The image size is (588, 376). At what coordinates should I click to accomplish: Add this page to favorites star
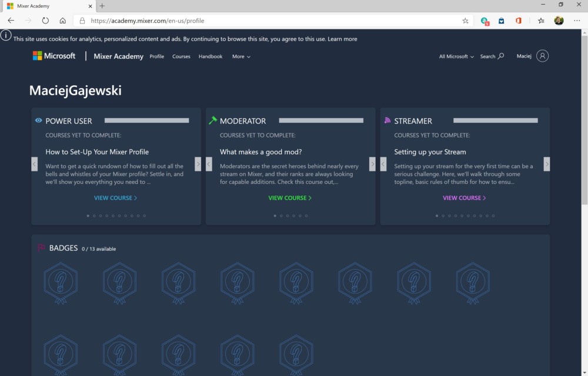(465, 21)
